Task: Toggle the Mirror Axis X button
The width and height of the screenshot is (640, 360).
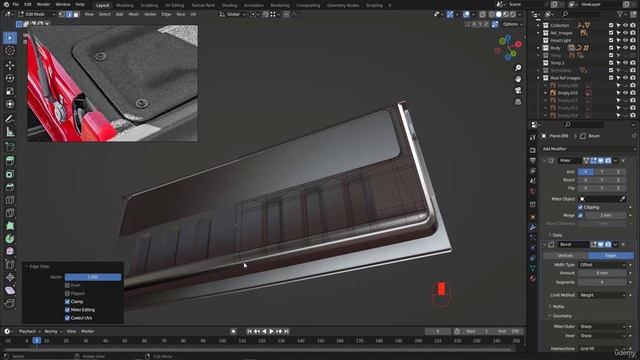Action: (x=586, y=172)
